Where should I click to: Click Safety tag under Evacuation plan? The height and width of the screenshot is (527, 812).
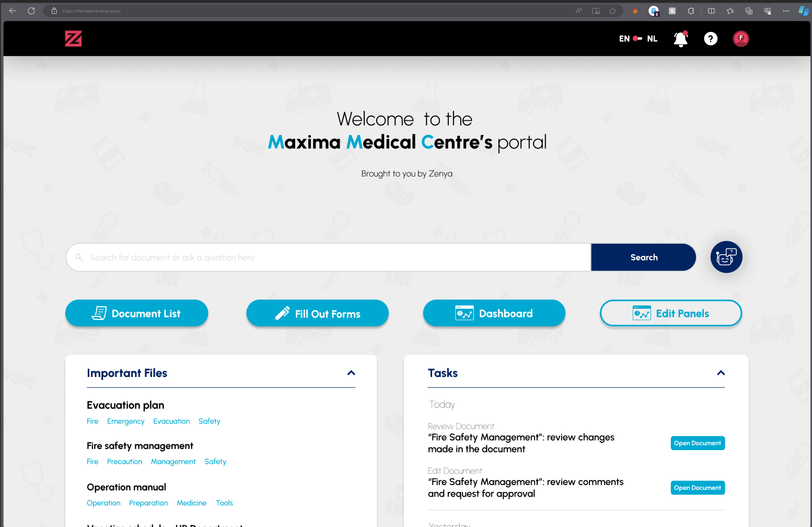pyautogui.click(x=210, y=421)
